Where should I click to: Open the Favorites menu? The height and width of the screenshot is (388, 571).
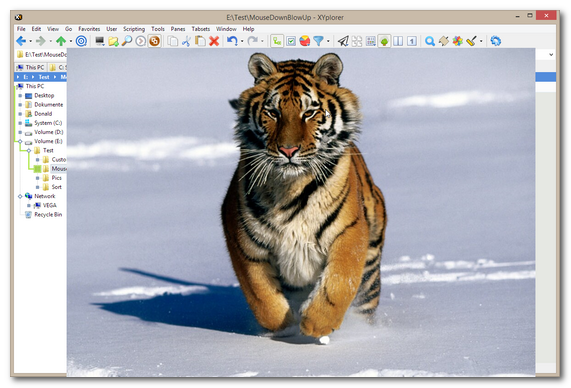(89, 29)
